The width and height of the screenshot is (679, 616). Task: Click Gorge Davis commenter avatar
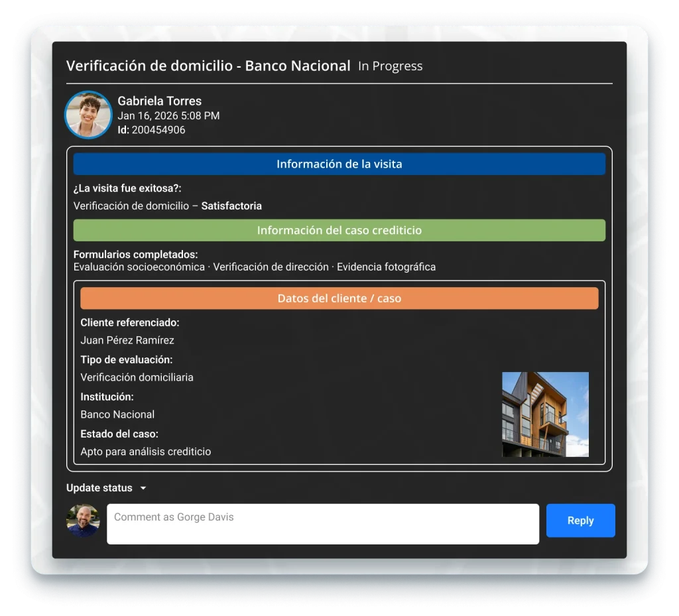83,521
